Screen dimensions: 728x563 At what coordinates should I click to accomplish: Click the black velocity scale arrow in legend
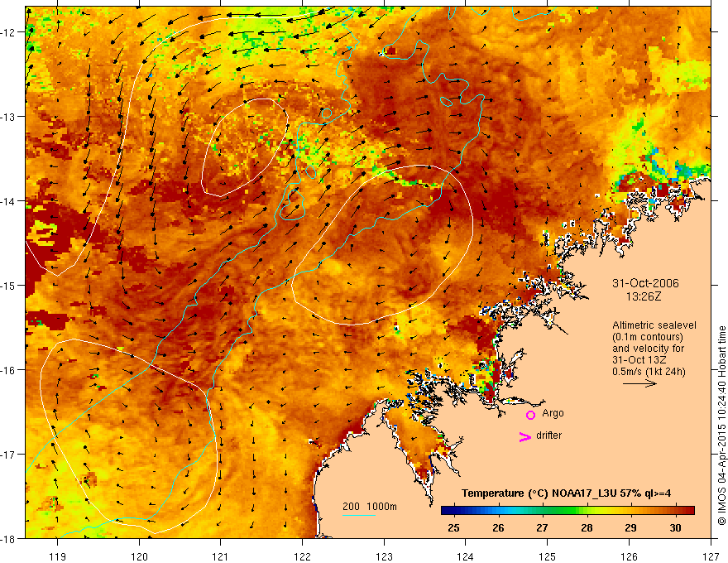click(x=639, y=383)
